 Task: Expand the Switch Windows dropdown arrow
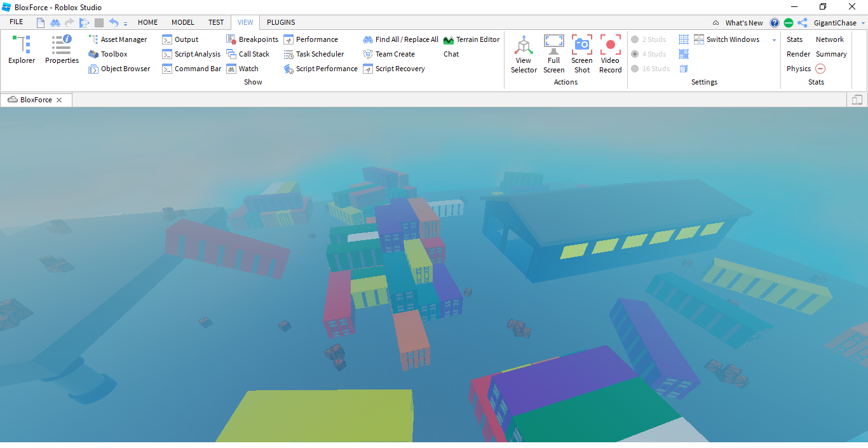(774, 40)
